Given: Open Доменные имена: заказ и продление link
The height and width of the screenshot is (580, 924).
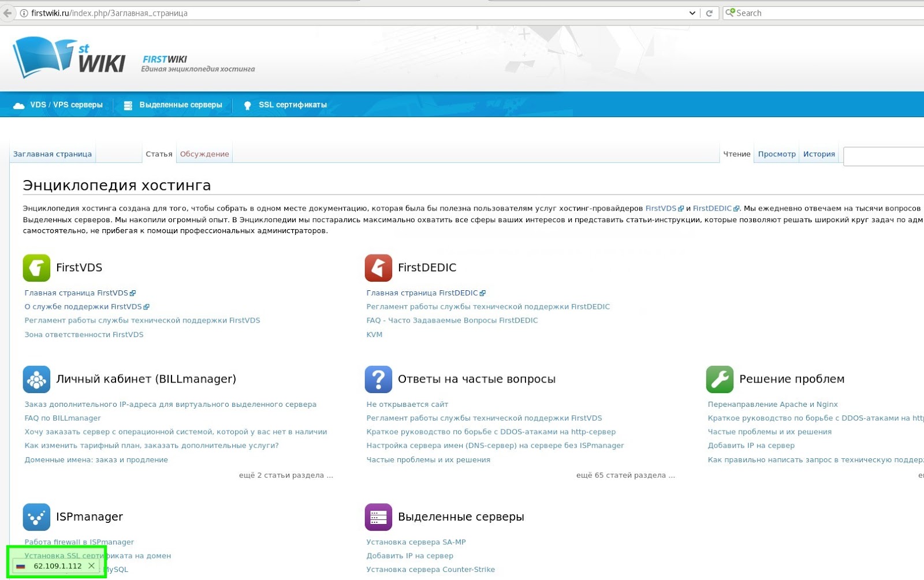Looking at the screenshot, I should (x=96, y=460).
